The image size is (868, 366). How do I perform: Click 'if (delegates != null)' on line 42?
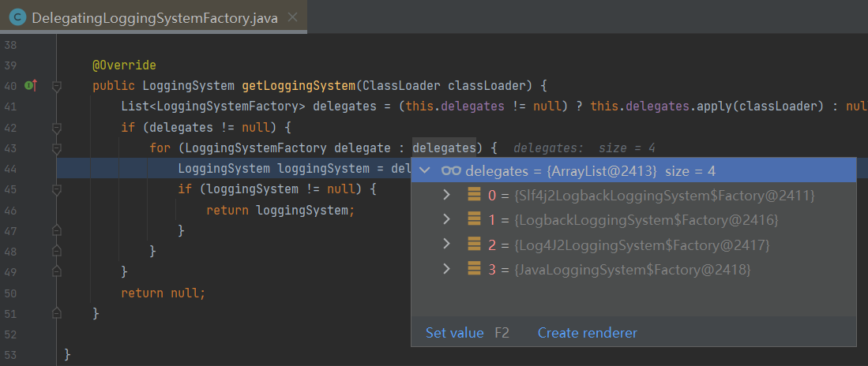pyautogui.click(x=199, y=128)
